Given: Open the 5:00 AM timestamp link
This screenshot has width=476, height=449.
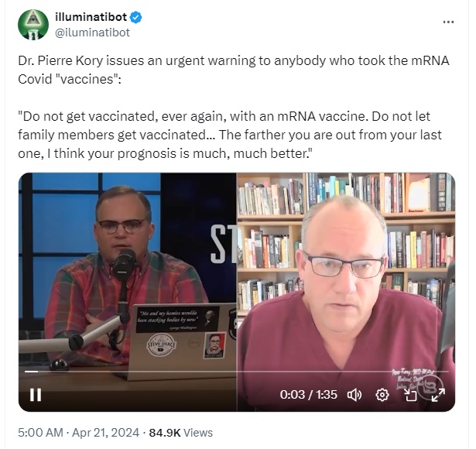Looking at the screenshot, I should [40, 432].
